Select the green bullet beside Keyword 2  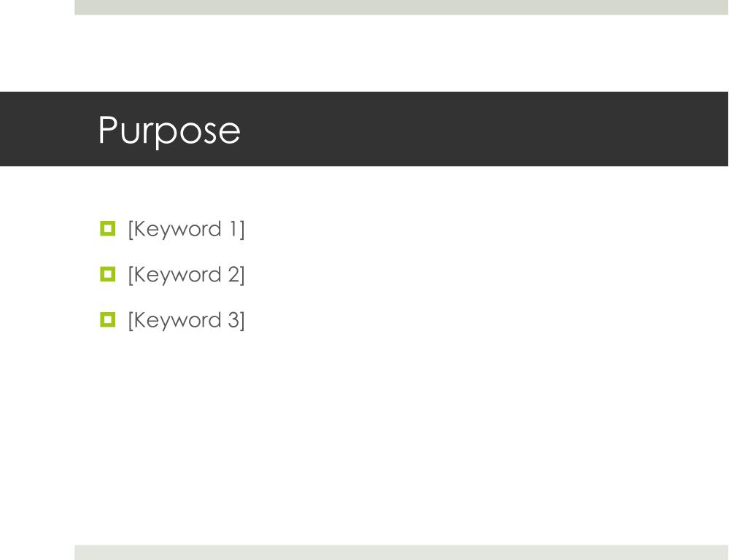pos(108,274)
